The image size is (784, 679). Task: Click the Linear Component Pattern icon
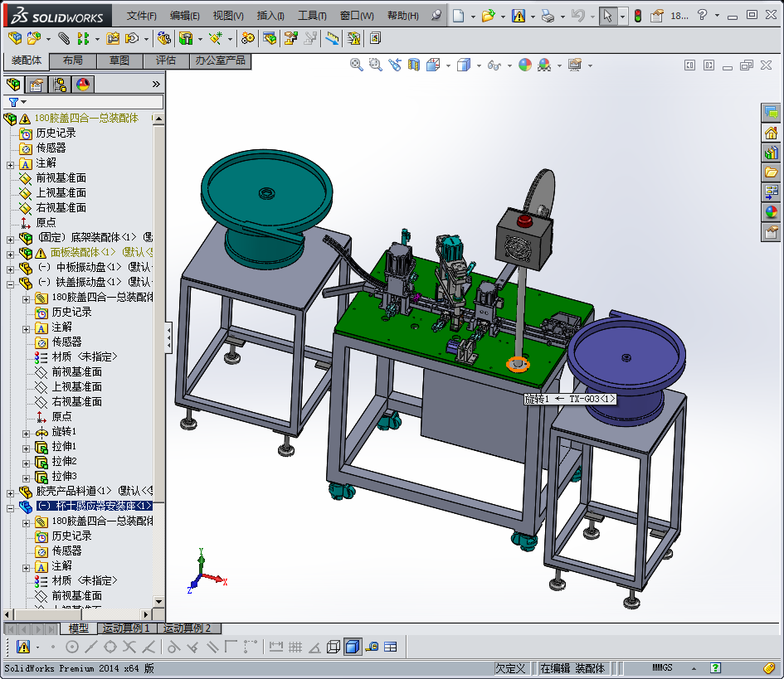pyautogui.click(x=84, y=38)
